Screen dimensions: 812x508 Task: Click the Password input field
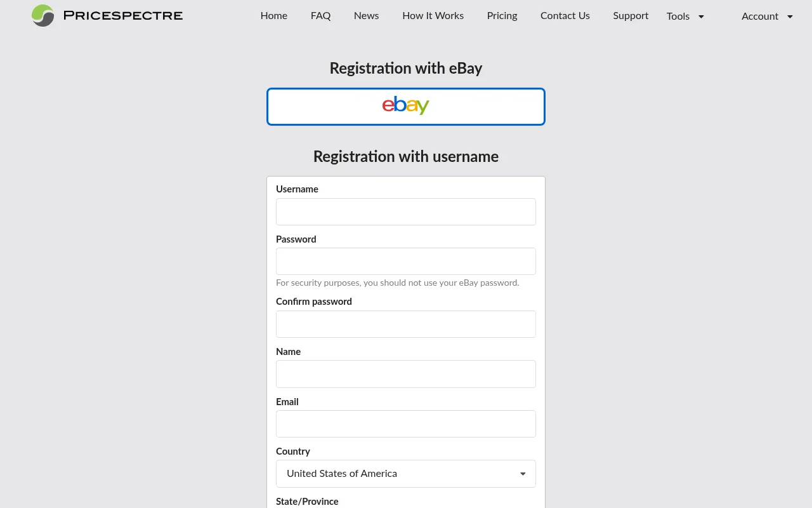coord(405,261)
